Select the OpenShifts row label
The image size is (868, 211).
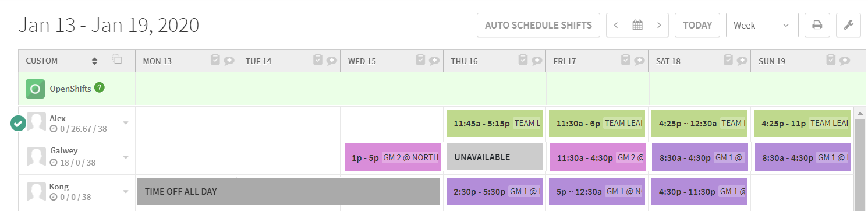coord(70,89)
